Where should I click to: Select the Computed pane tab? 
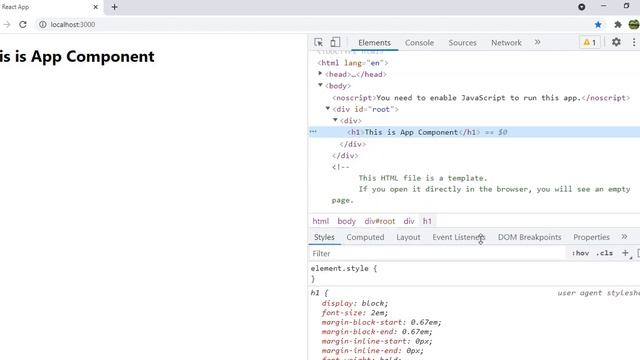(365, 237)
